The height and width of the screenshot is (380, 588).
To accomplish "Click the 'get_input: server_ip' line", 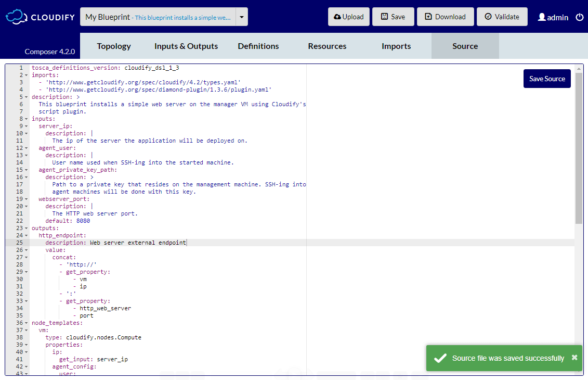I will pos(94,359).
